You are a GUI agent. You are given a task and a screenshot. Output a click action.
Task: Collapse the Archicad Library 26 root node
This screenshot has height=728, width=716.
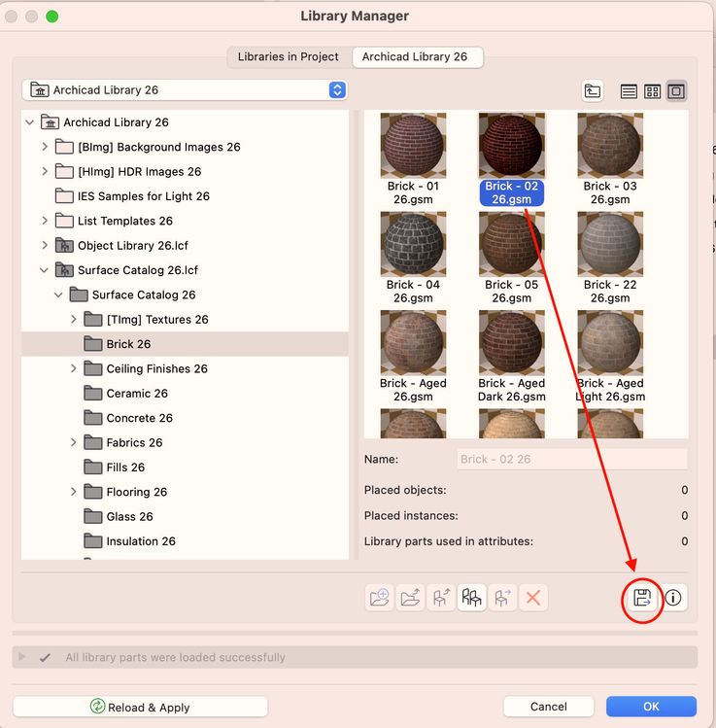point(30,122)
